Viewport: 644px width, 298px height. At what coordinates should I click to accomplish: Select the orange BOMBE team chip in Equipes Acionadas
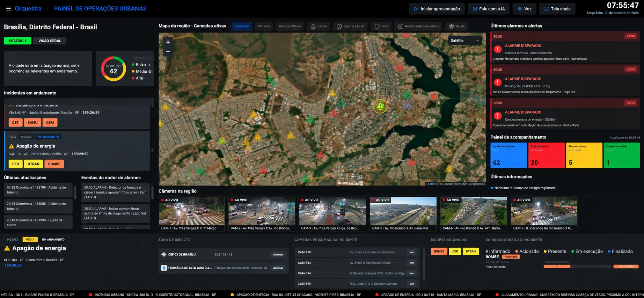coord(439,252)
